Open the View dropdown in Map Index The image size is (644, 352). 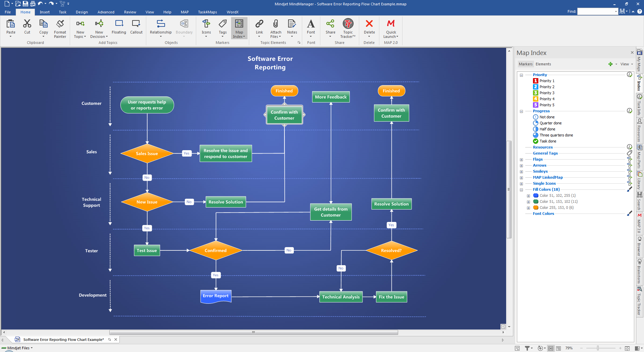(626, 64)
